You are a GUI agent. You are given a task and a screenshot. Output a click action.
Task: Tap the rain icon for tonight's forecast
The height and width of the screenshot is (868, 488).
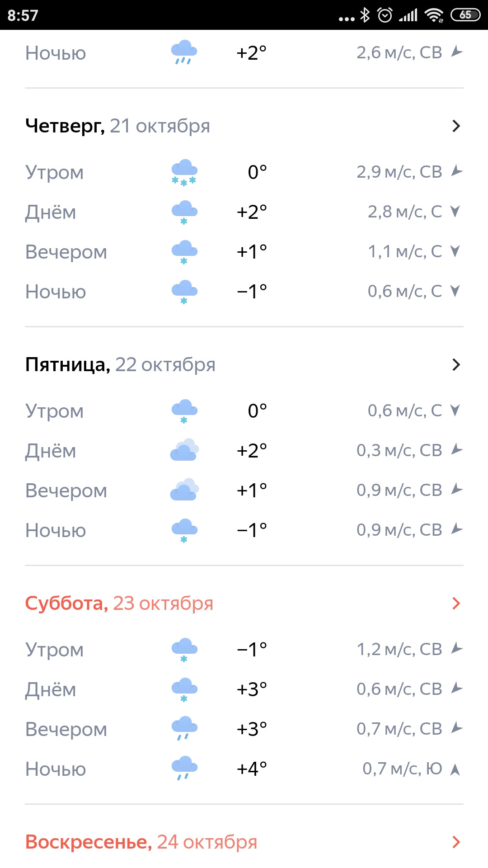click(184, 52)
